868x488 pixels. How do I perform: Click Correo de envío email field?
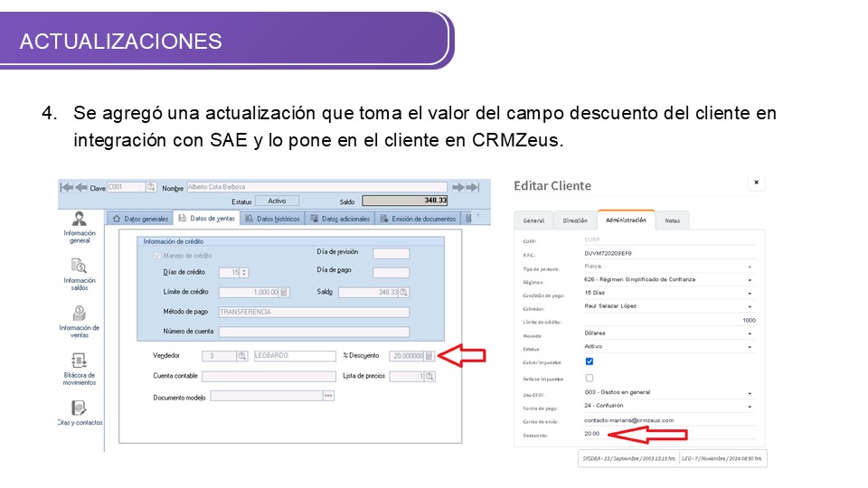pos(669,420)
